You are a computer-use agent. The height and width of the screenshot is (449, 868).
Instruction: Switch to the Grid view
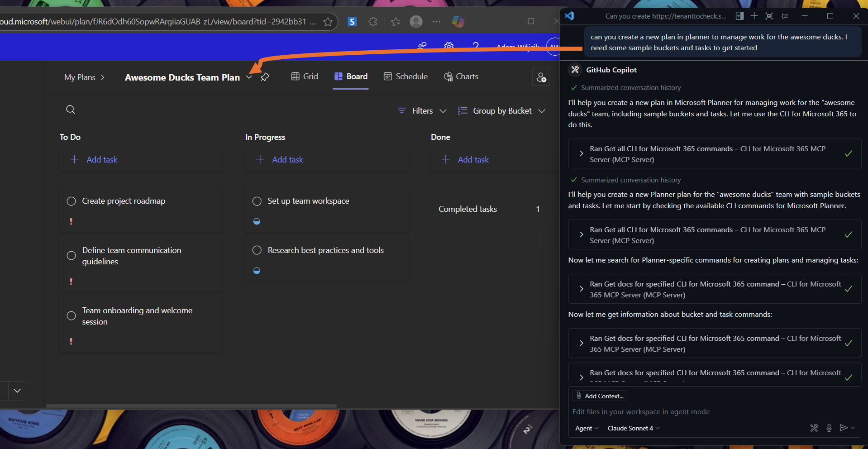304,76
